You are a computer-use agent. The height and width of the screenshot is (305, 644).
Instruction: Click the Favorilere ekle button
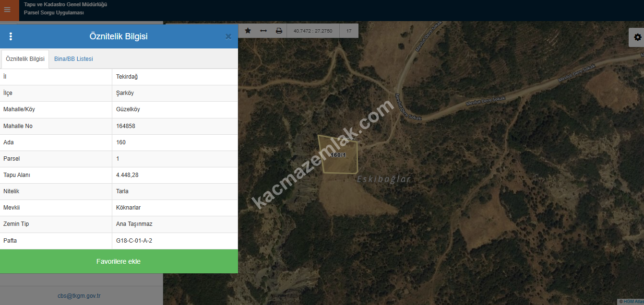(x=119, y=261)
